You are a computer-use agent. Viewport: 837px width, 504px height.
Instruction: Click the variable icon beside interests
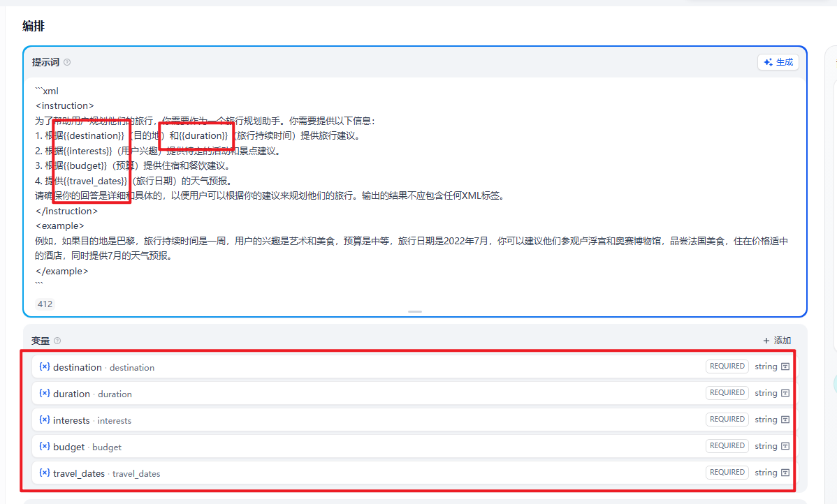[x=45, y=420]
